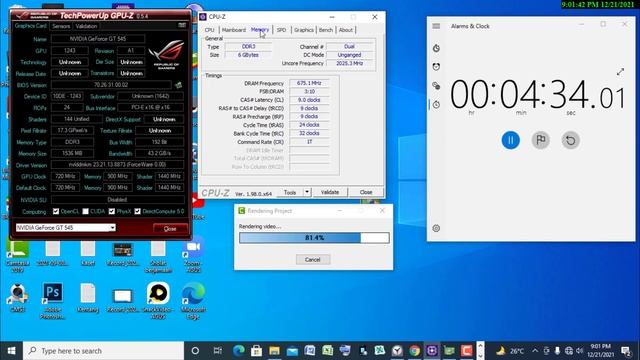Switch to the Graphics tab in CPU-Z

pyautogui.click(x=304, y=30)
